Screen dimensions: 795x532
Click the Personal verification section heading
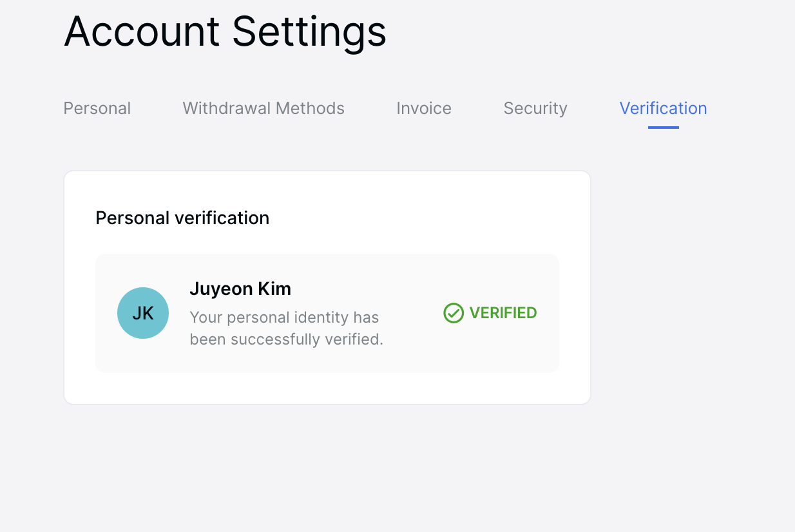pos(182,218)
